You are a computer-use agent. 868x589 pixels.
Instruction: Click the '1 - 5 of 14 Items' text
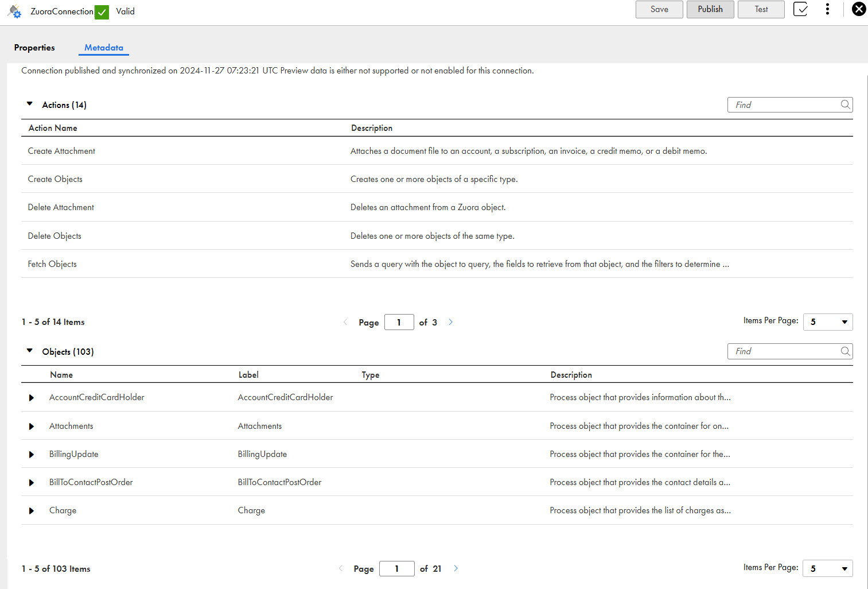pos(53,322)
